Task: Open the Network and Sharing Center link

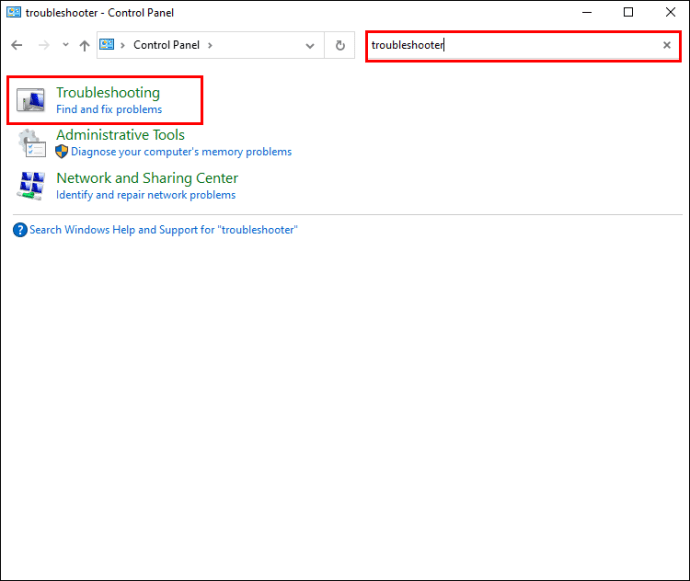Action: (147, 178)
